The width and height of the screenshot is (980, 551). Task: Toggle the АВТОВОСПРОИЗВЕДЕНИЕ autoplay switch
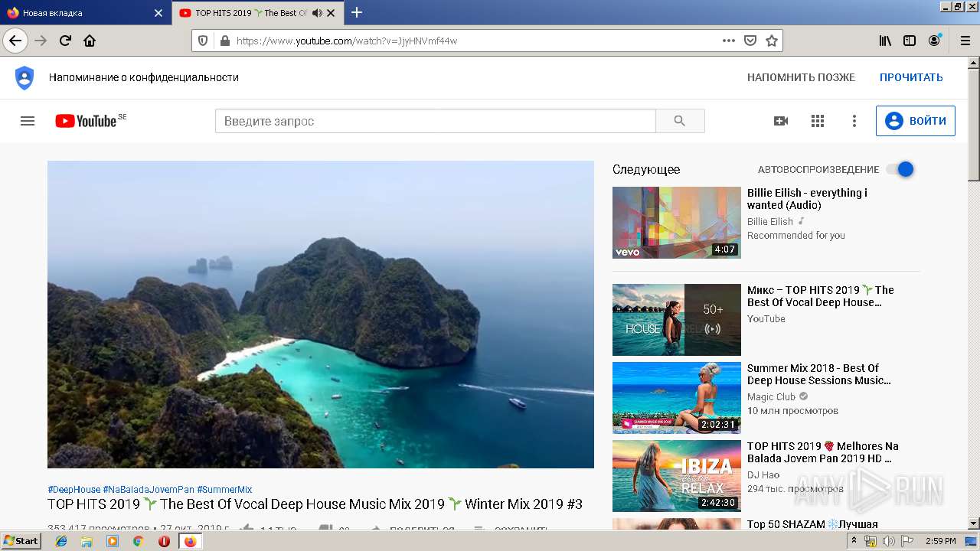[x=900, y=169]
